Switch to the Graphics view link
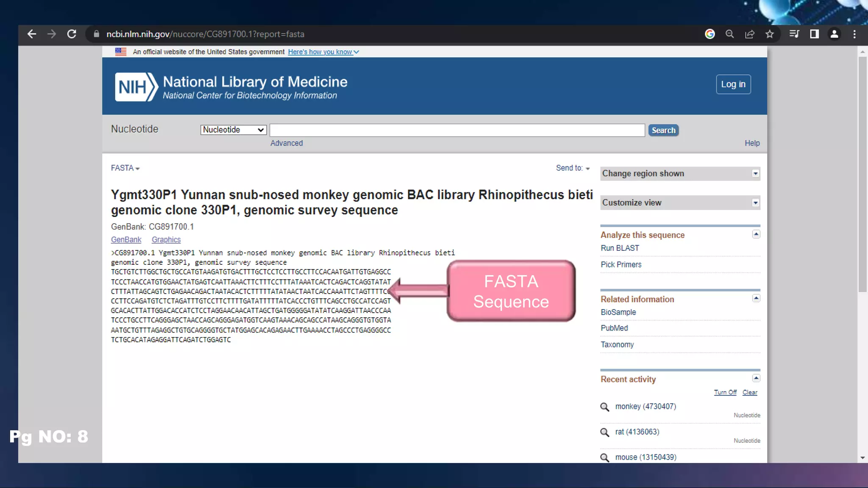The image size is (868, 488). (166, 240)
